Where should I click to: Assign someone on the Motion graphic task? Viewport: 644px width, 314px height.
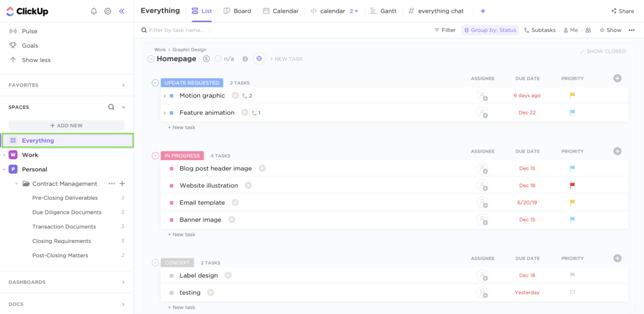click(x=483, y=95)
